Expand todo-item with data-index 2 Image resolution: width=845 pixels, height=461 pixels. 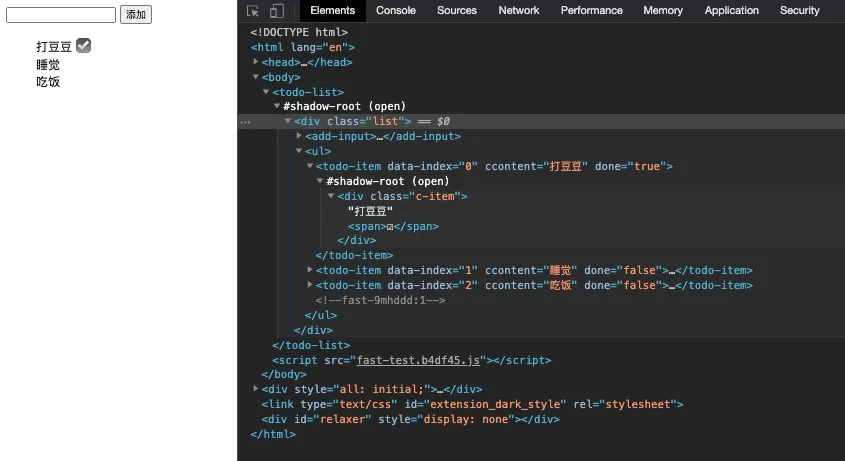coord(310,285)
